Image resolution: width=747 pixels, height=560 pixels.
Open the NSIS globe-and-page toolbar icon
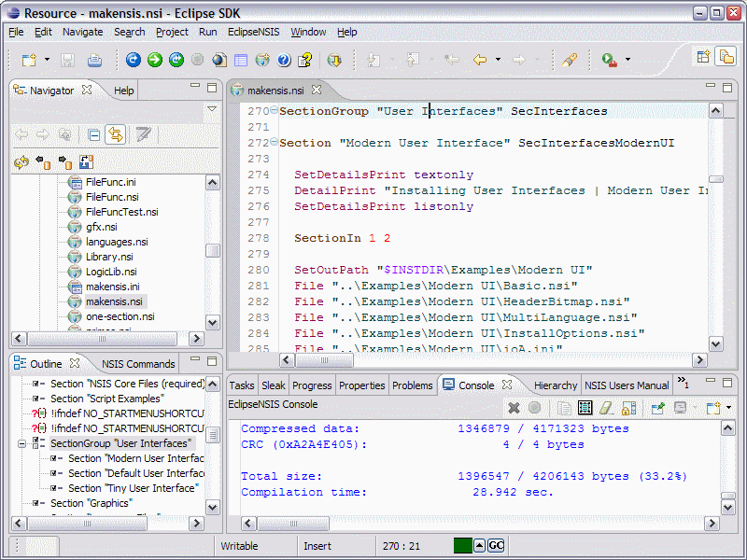219,60
